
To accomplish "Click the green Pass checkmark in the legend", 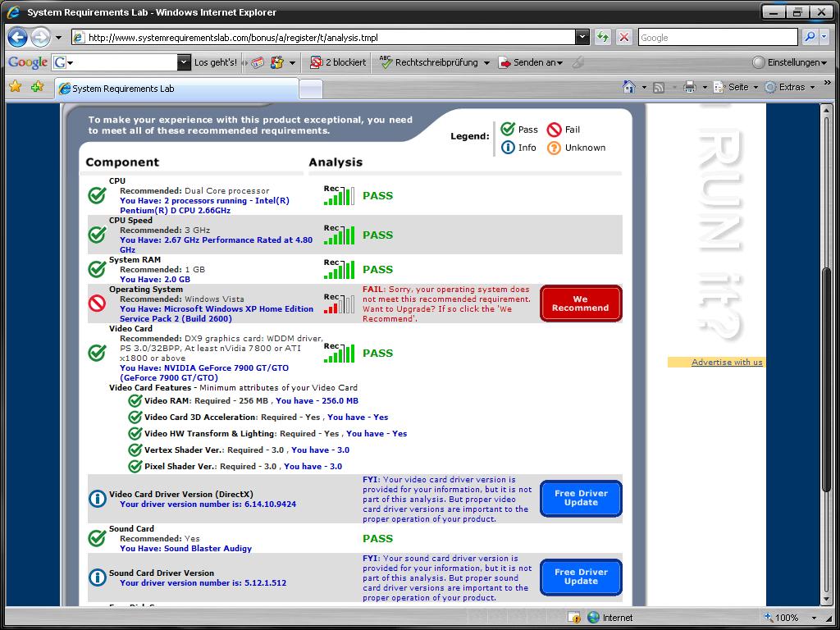I will (508, 129).
